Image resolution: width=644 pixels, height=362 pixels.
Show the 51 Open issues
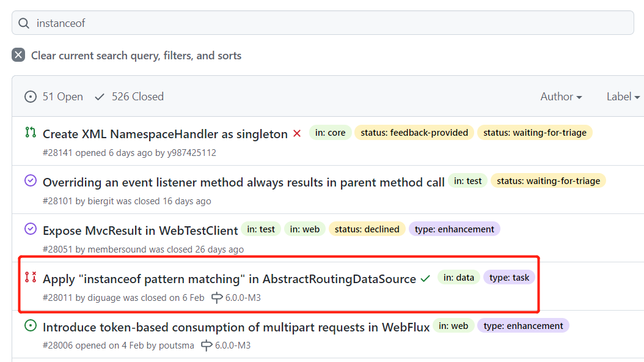pyautogui.click(x=54, y=97)
